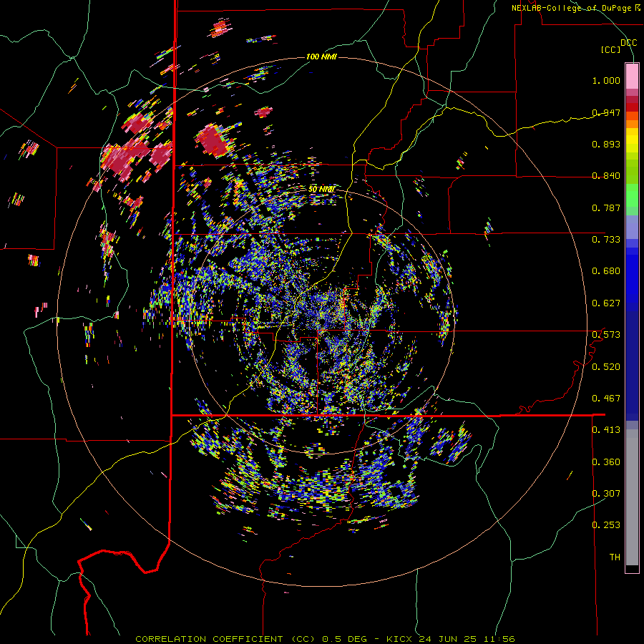Screen dimensions: 644x644
Task: Click the TH threshold label
Action: point(615,557)
